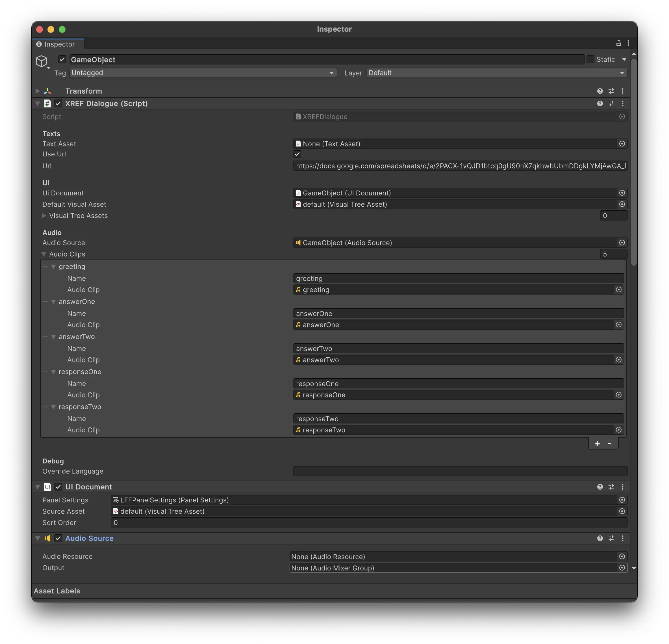Open presets icon for UI Document component
Viewport: 669px width, 644px height.
click(x=611, y=487)
